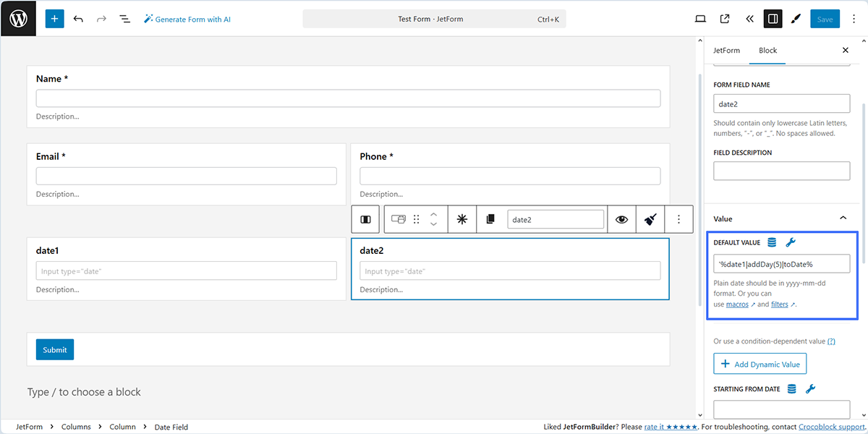Save the form
This screenshot has height=434, width=868.
825,19
